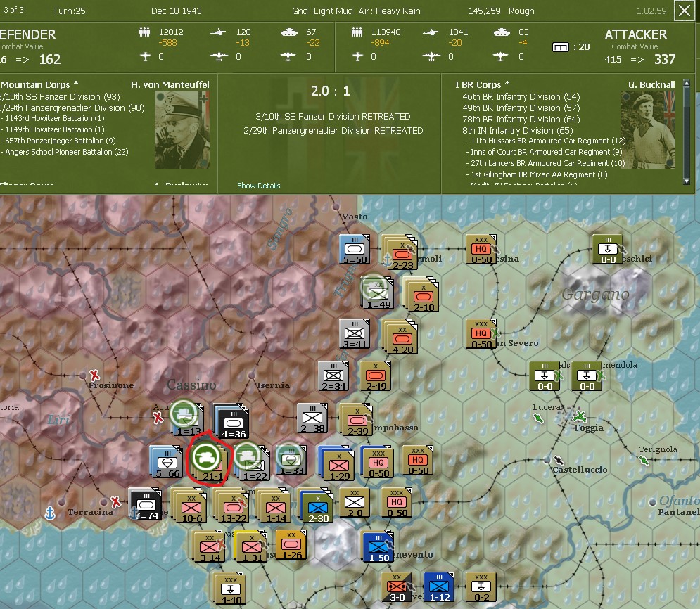Select the 7=74 counter near Terracina

point(145,504)
